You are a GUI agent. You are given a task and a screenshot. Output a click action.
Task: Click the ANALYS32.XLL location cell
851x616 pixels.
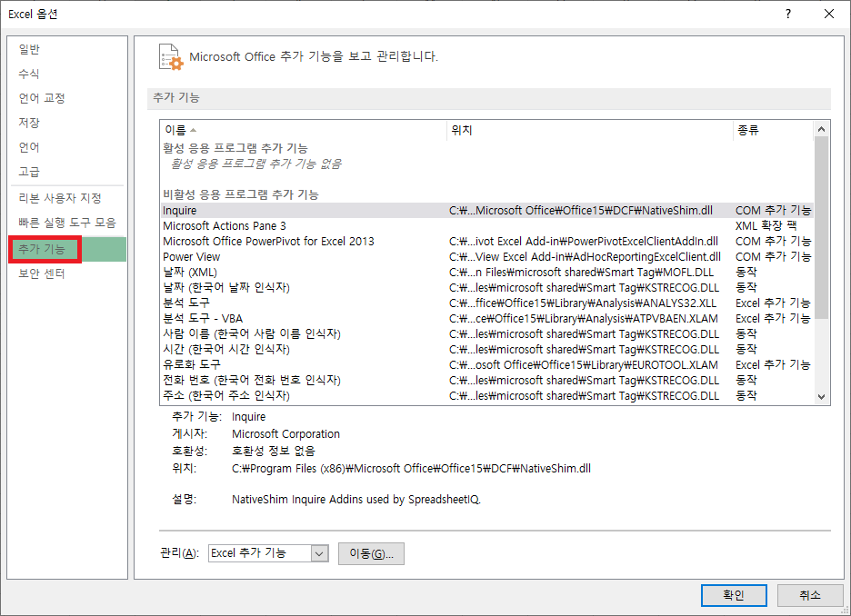coord(583,303)
